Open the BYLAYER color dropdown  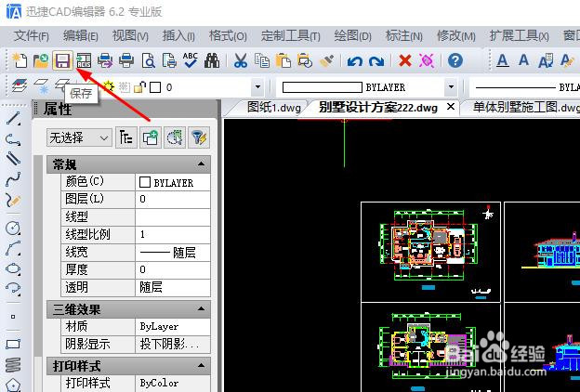click(451, 87)
